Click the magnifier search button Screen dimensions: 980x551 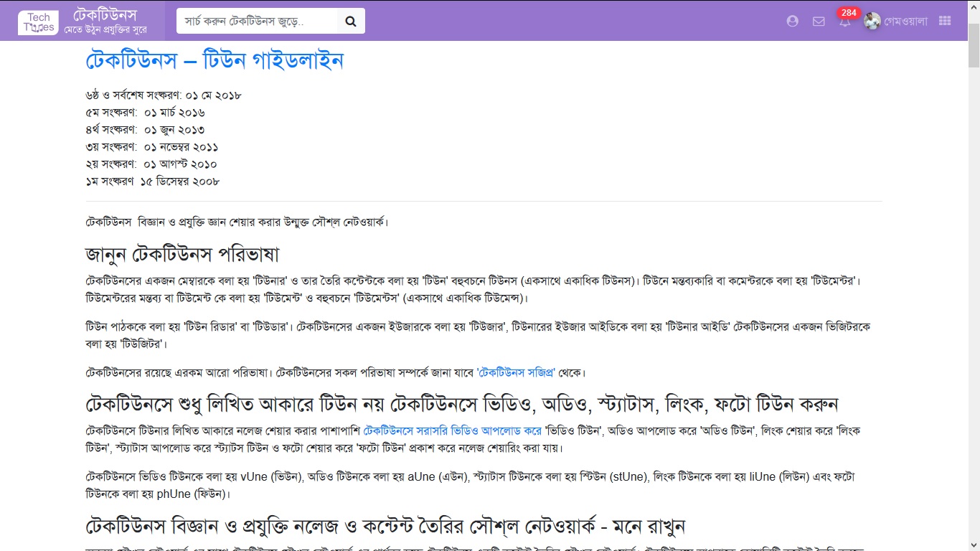point(351,22)
